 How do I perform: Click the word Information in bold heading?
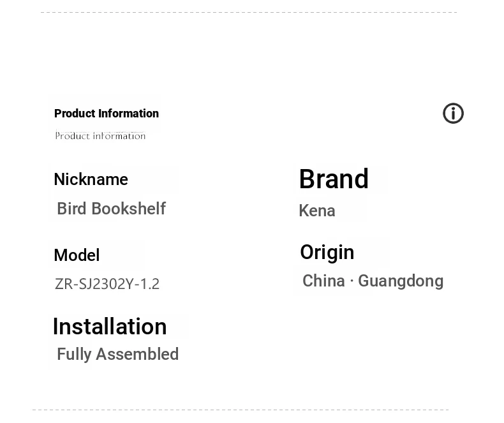coord(129,114)
